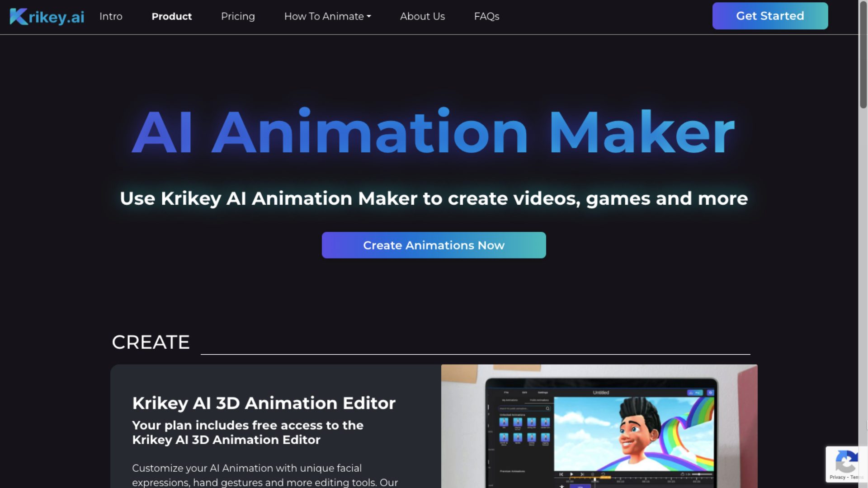This screenshot has height=488, width=868.
Task: Click the skip-to-end playback icon
Action: coord(582,474)
